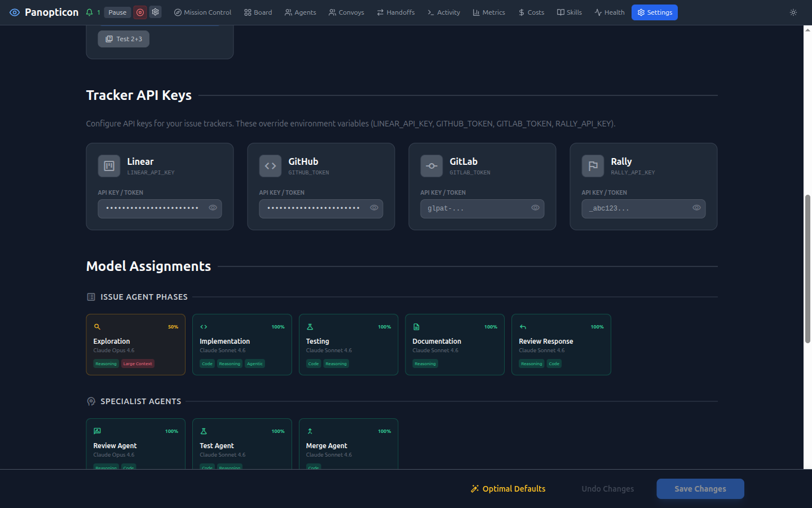Click the 50% label on Exploration
The image size is (812, 508).
click(x=173, y=327)
